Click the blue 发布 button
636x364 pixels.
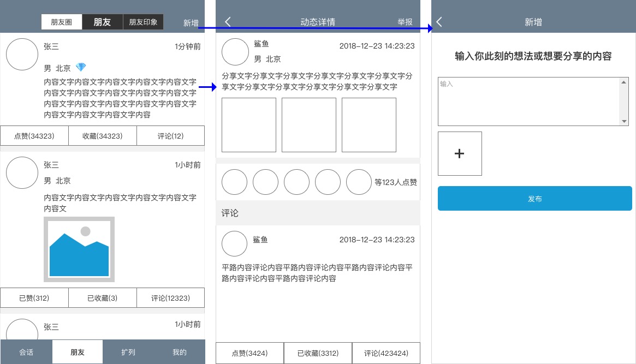coord(534,198)
